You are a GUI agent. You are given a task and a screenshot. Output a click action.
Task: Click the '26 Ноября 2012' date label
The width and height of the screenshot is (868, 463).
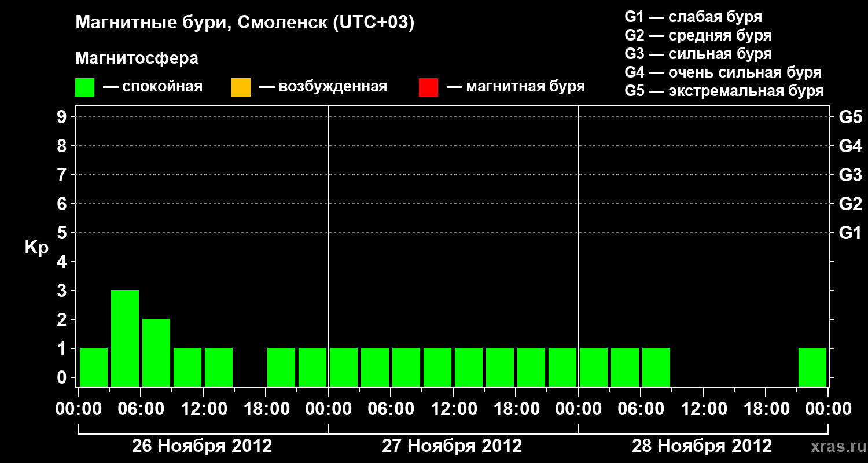pos(202,446)
